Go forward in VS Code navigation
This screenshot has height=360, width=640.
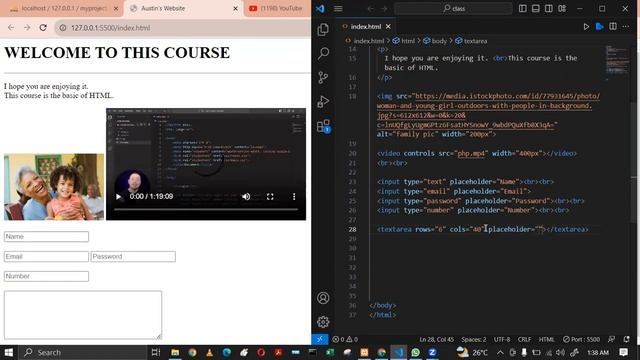(x=384, y=8)
